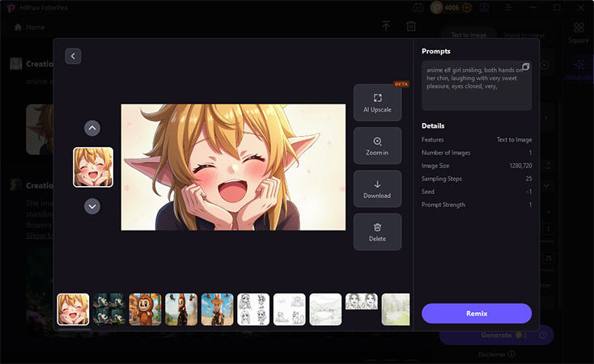Open the main elf girl preview image

point(233,167)
